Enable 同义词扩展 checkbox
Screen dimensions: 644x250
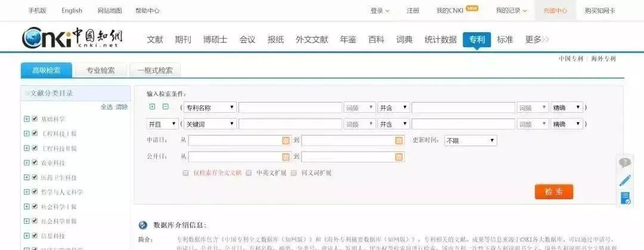coord(293,173)
